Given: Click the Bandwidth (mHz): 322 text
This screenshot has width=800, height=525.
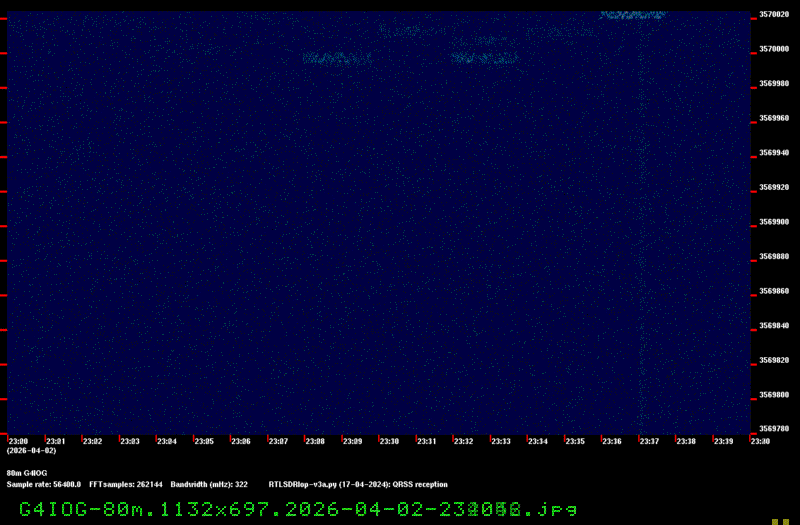Looking at the screenshot, I should click(209, 484).
